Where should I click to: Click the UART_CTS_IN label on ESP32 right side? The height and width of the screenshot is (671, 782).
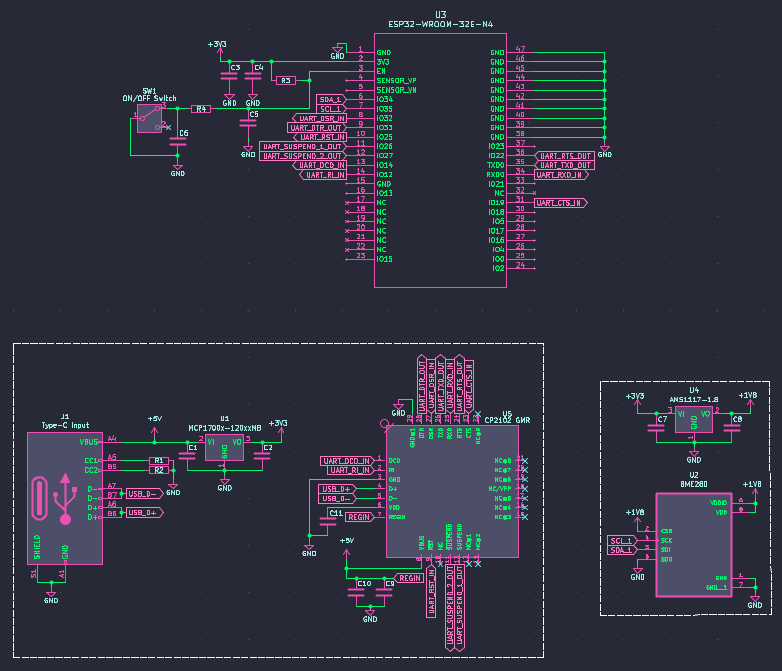pos(561,203)
